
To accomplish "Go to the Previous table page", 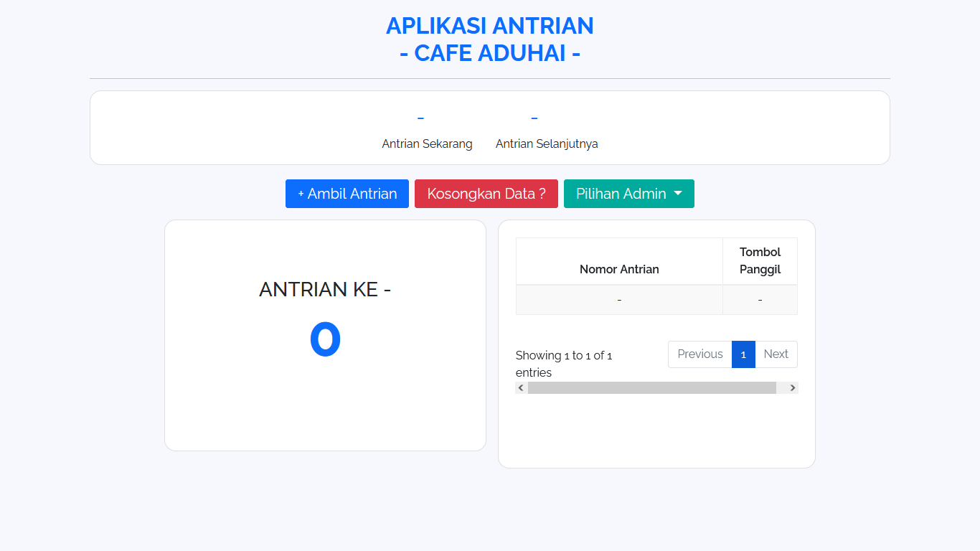I will coord(699,354).
